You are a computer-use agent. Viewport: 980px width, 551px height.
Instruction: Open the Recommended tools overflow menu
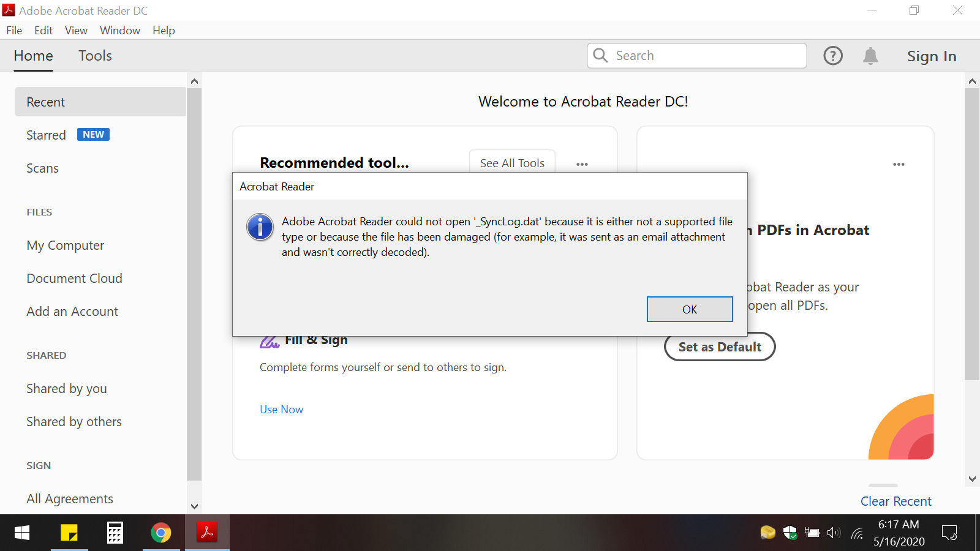pos(582,164)
